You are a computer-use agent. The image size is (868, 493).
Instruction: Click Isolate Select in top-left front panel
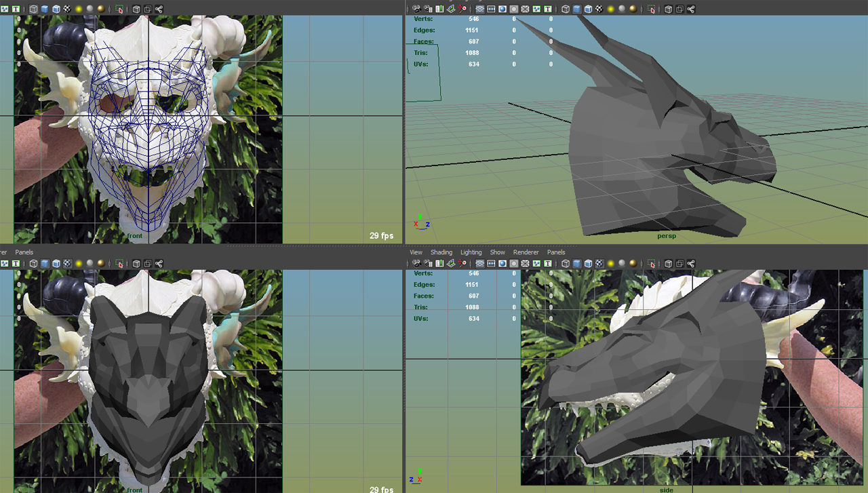(120, 9)
